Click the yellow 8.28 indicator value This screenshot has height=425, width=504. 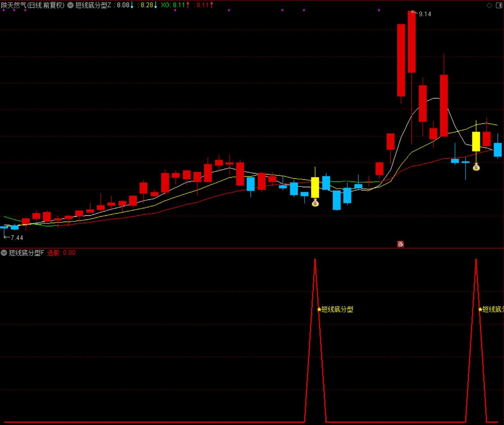pos(147,5)
